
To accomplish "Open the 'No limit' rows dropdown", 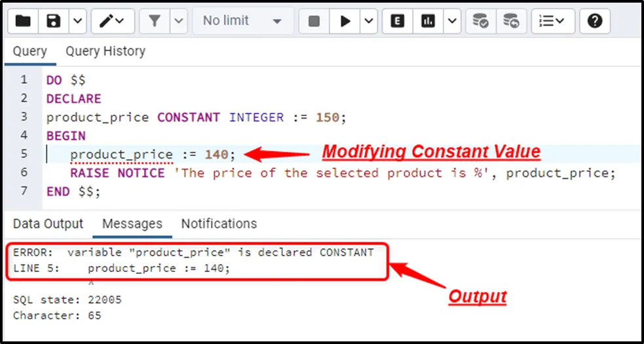I will tap(242, 21).
